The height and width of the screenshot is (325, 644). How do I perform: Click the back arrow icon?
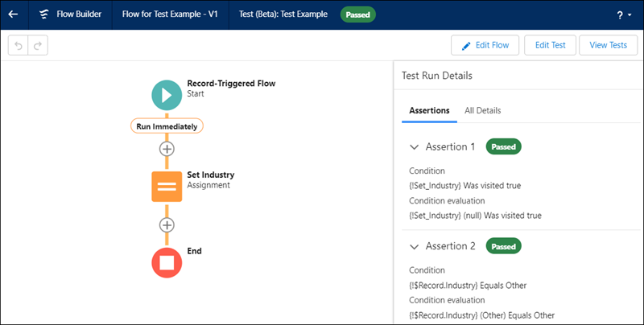click(13, 14)
